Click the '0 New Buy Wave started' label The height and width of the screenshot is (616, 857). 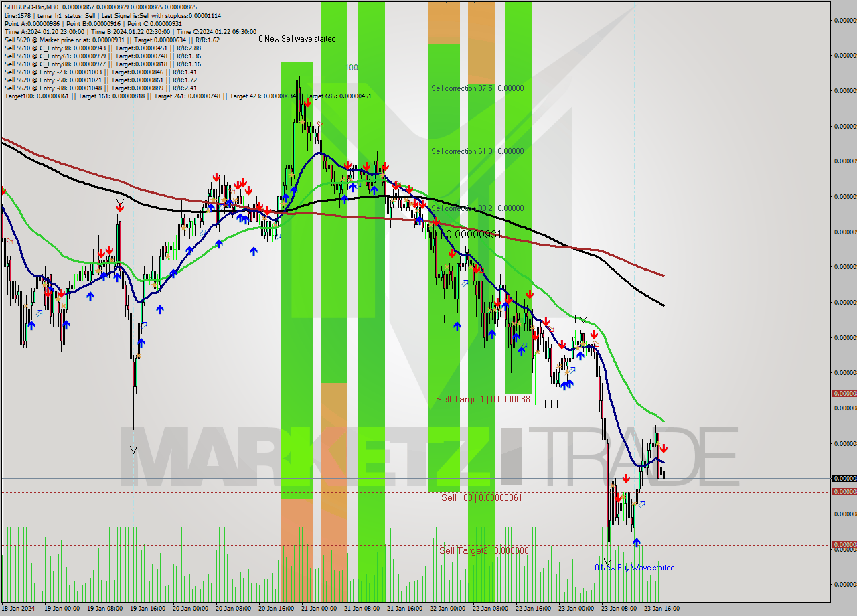[x=635, y=568]
